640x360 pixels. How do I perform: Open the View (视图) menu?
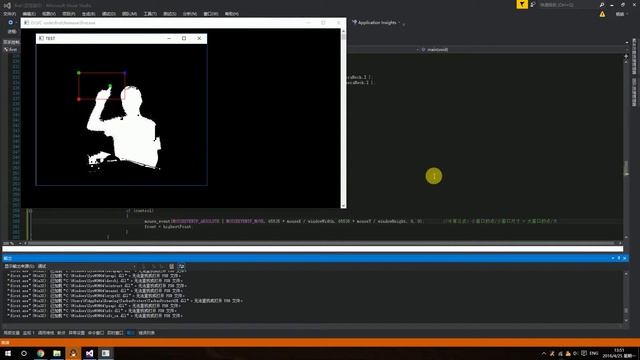click(49, 14)
